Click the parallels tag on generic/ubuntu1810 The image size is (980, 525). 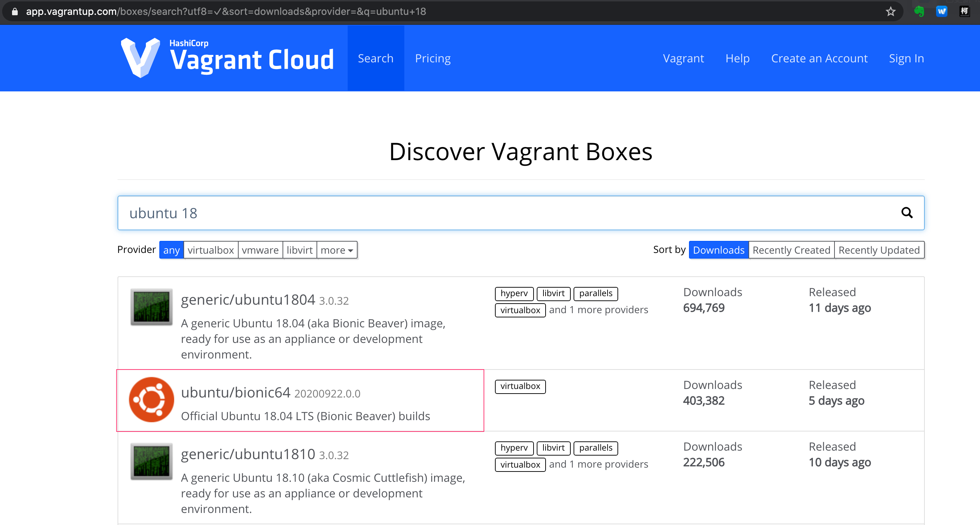pyautogui.click(x=596, y=448)
